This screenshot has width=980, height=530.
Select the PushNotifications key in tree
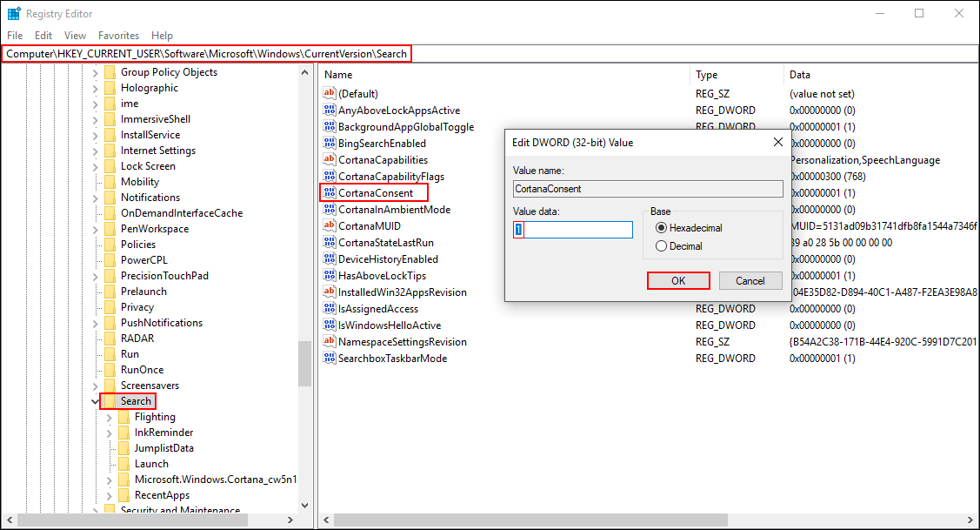click(x=161, y=323)
